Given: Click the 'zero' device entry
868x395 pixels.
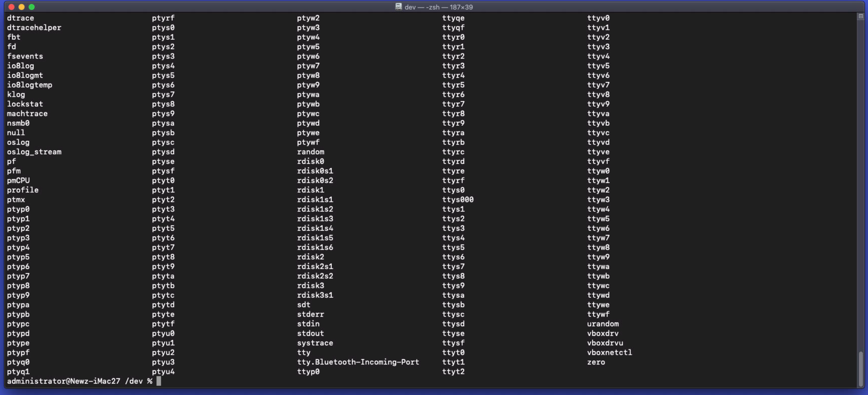Looking at the screenshot, I should [x=596, y=362].
